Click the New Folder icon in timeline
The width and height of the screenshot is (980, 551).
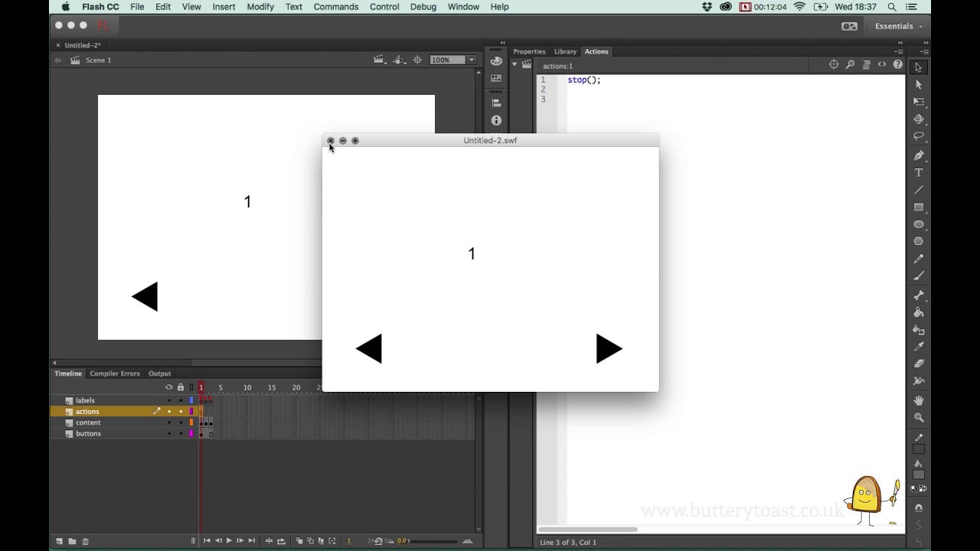click(72, 541)
